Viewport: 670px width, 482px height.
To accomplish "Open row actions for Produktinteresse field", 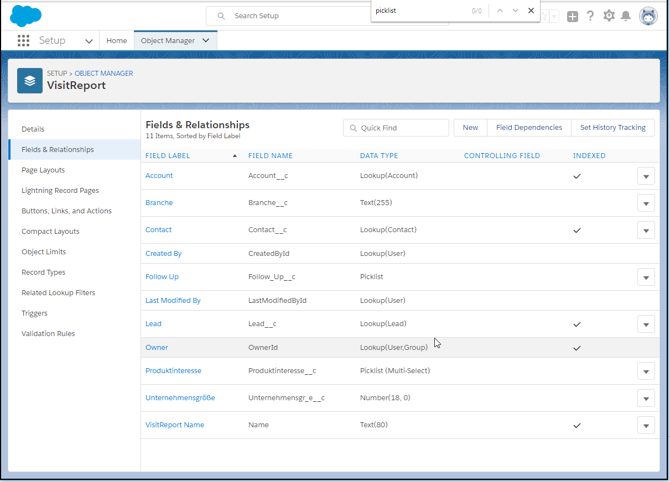I will click(x=646, y=371).
